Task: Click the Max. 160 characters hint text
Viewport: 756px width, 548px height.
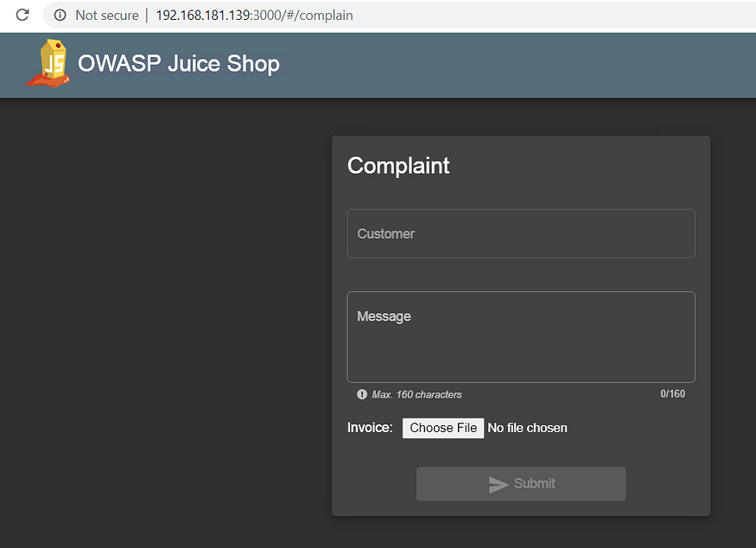Action: tap(416, 394)
